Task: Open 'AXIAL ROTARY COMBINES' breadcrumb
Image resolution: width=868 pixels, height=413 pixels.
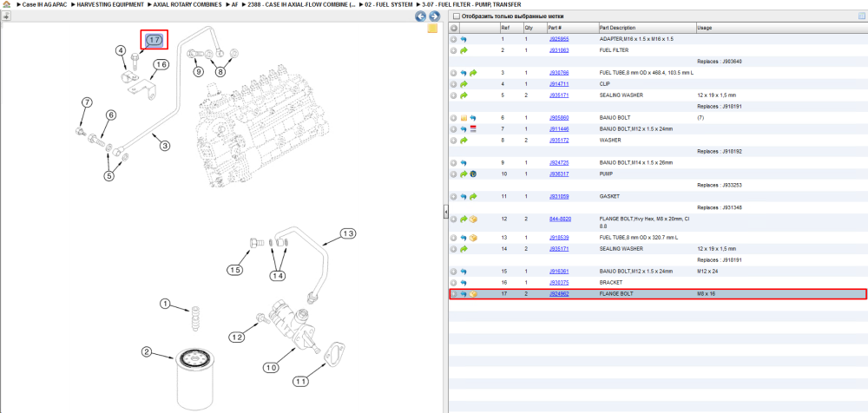Action: pos(187,3)
